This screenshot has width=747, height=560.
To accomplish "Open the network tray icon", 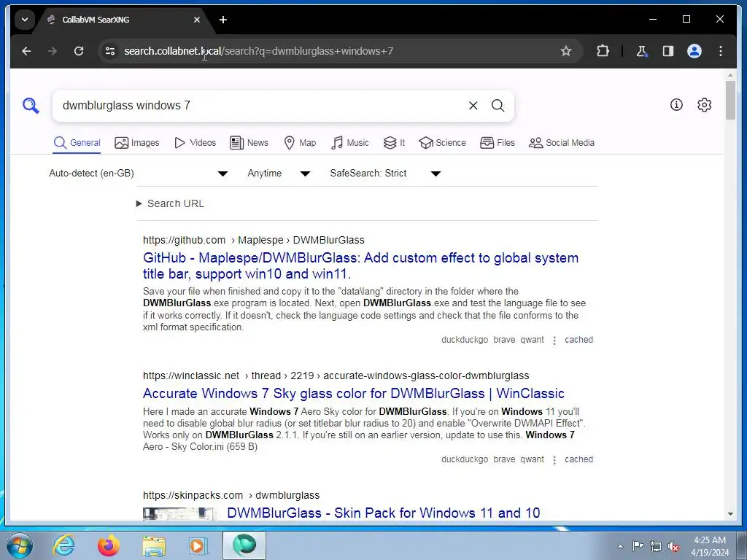I will point(656,546).
